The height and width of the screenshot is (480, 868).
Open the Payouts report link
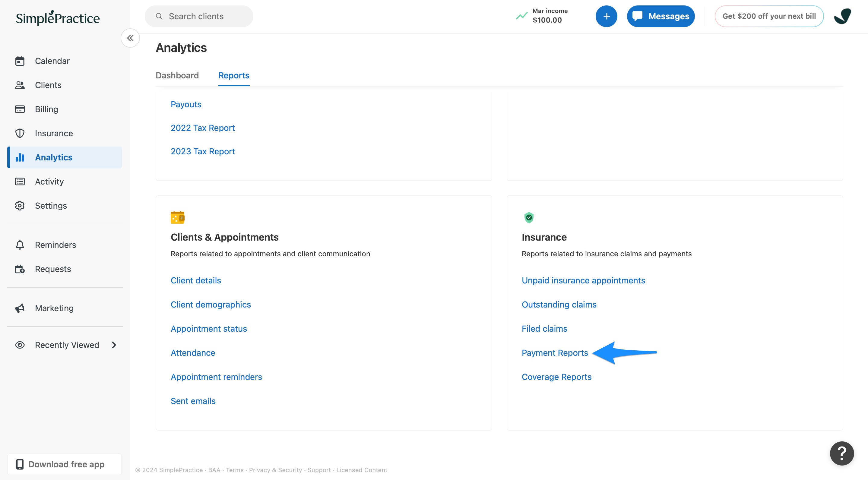[x=186, y=104]
